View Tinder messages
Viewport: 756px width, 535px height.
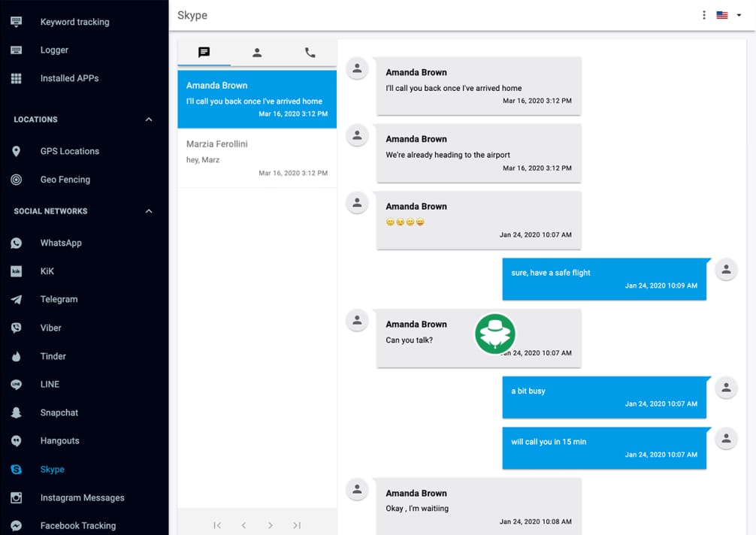[52, 355]
